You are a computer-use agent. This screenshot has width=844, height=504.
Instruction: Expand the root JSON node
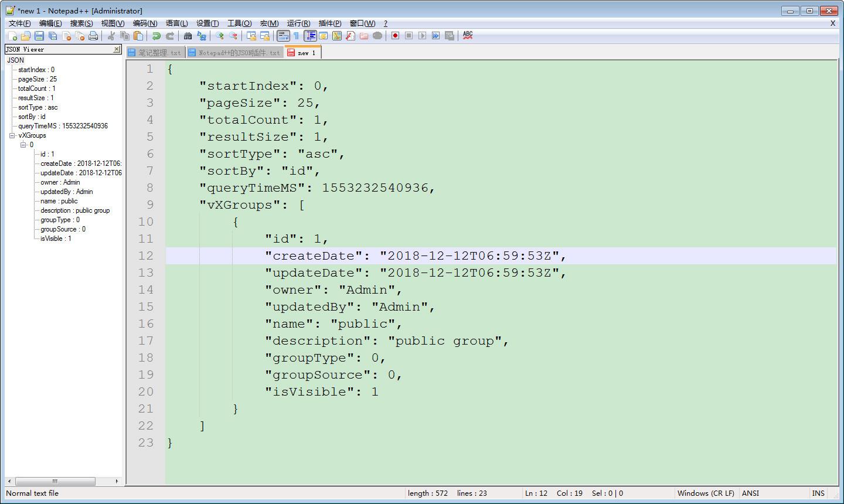(15, 60)
